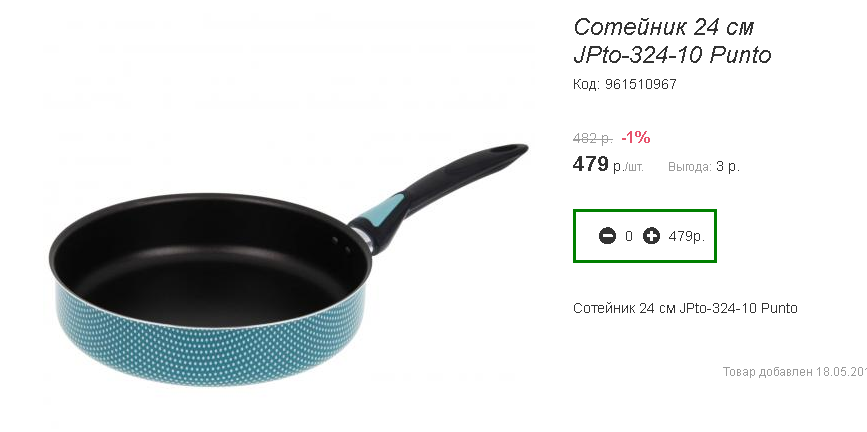The width and height of the screenshot is (867, 432).
Task: Click the gray Выгода: label
Action: point(690,166)
